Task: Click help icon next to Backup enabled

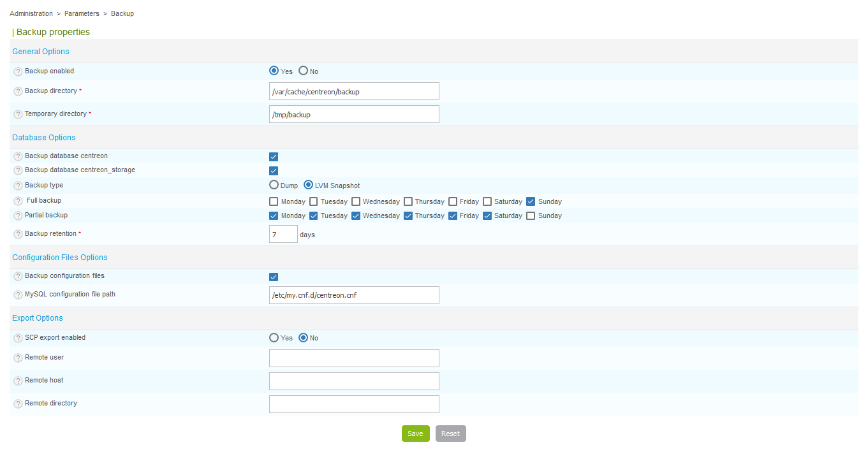Action: point(18,71)
